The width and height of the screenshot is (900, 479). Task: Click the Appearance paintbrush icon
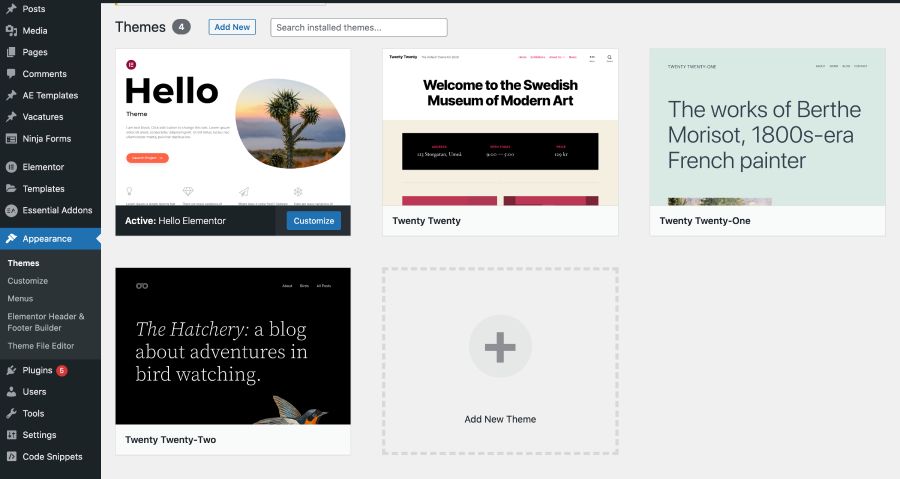(x=11, y=239)
